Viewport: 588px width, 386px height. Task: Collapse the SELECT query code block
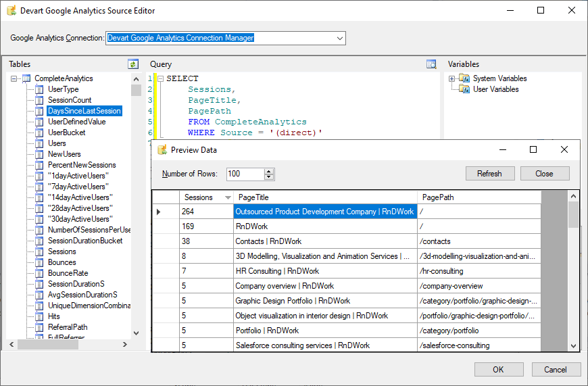[160, 78]
